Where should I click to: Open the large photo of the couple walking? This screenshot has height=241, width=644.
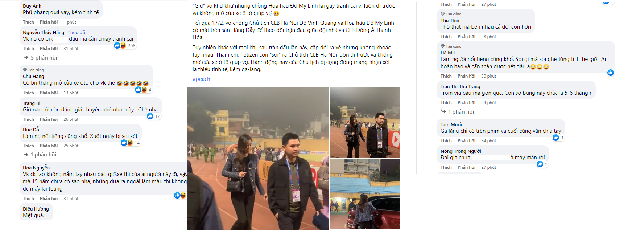pyautogui.click(x=258, y=158)
